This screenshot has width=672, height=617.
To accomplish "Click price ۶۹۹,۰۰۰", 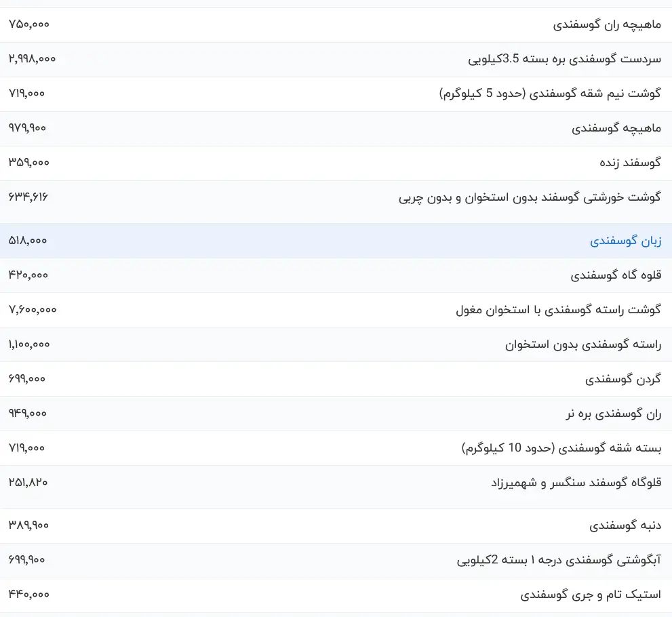I will click(26, 379).
